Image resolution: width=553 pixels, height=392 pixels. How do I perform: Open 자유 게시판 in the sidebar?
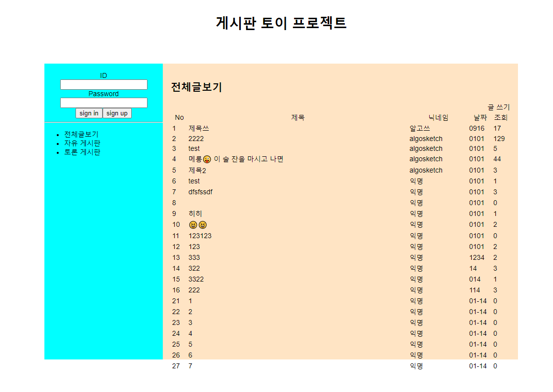[82, 143]
